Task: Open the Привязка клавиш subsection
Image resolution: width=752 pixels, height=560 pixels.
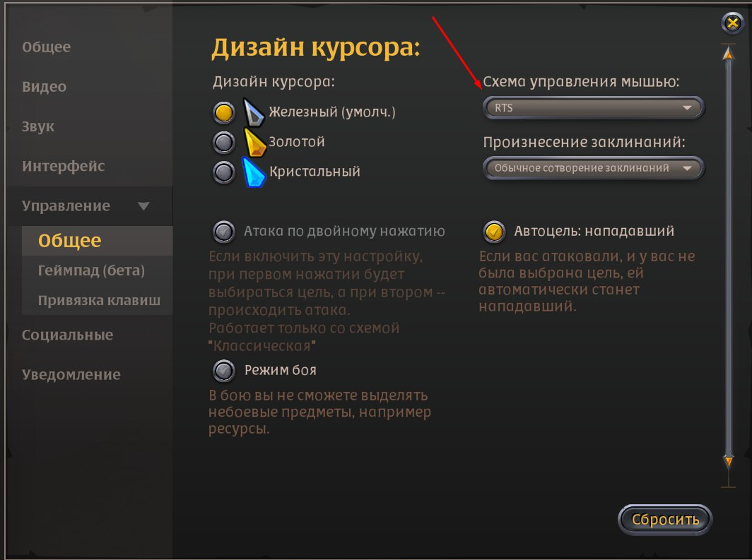Action: 99,300
